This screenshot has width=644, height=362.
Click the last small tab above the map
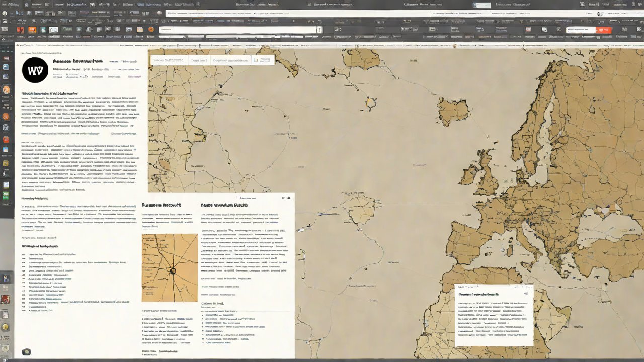[x=263, y=60]
